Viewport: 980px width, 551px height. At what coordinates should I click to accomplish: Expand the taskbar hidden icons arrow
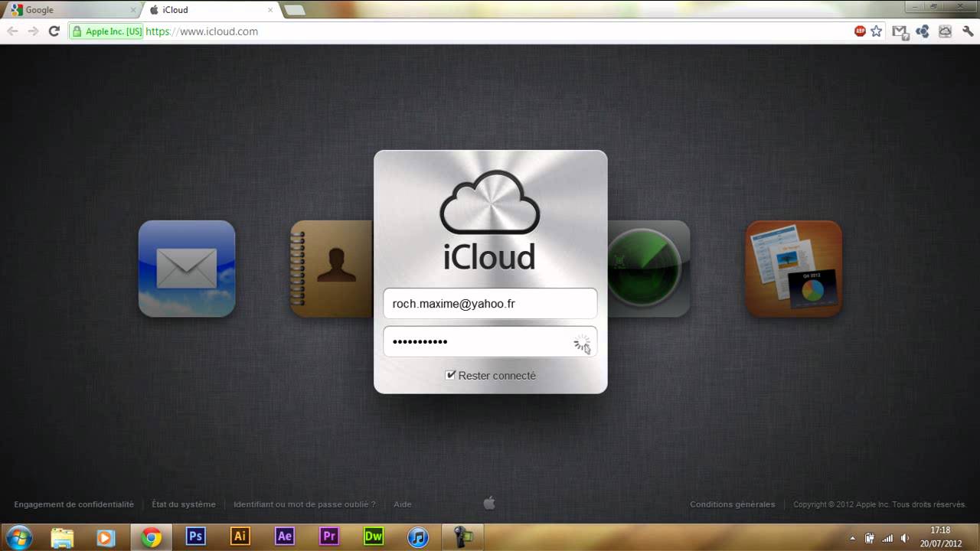[x=851, y=536]
